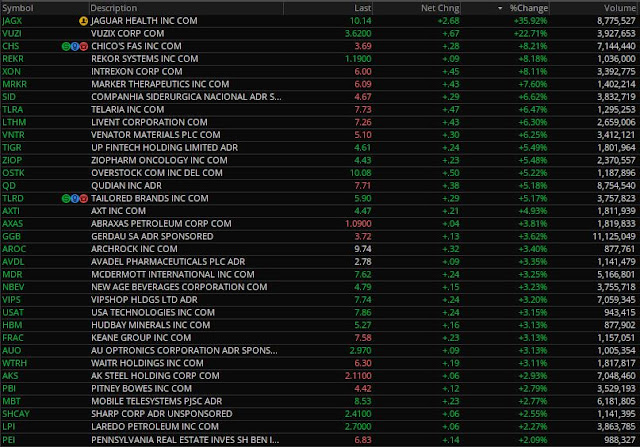Click the +2.68 net change value
Screen dimensions: 640x447
point(448,21)
